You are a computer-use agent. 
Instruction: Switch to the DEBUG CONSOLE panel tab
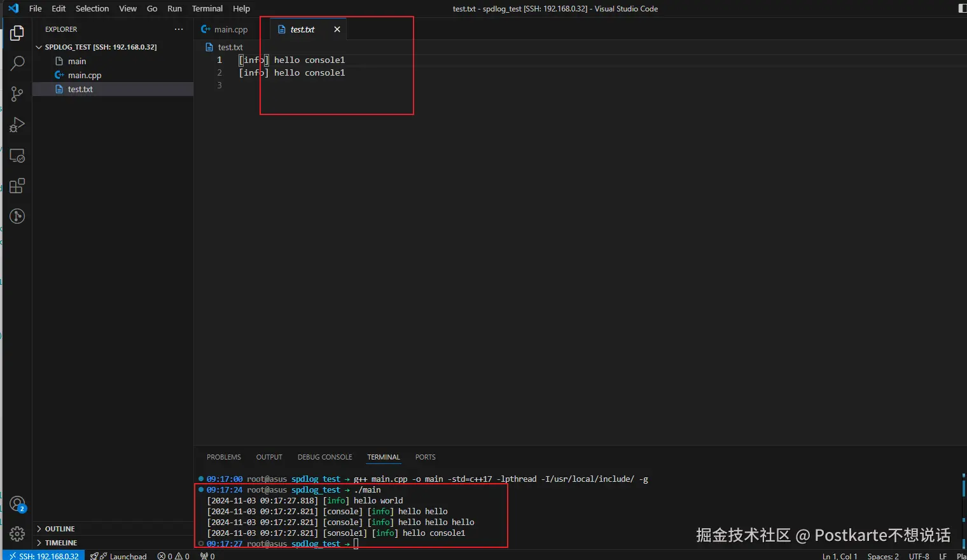[x=324, y=457]
